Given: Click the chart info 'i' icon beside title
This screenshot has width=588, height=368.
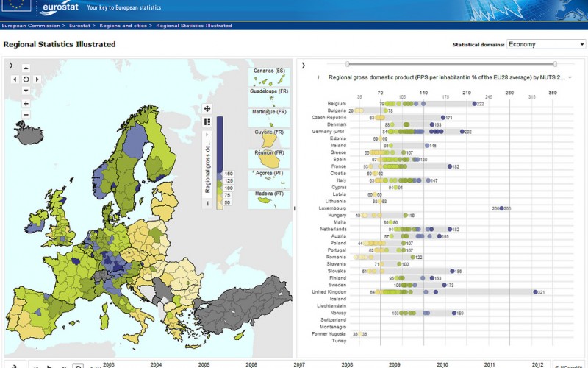Looking at the screenshot, I should [318, 78].
